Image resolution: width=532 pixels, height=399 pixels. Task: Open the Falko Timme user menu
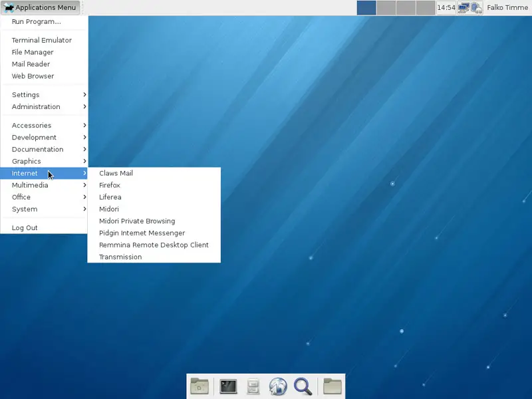507,7
